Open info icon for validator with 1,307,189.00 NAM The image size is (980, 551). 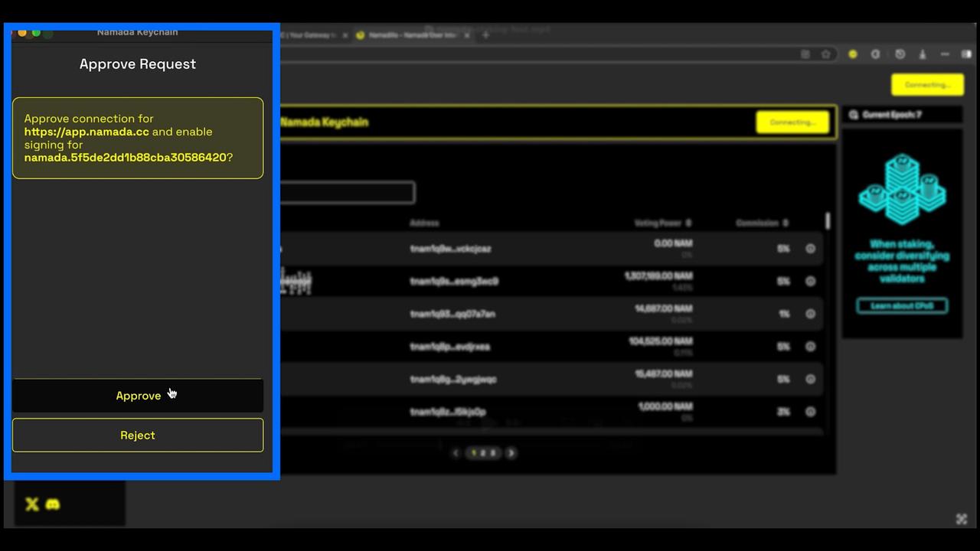[810, 281]
